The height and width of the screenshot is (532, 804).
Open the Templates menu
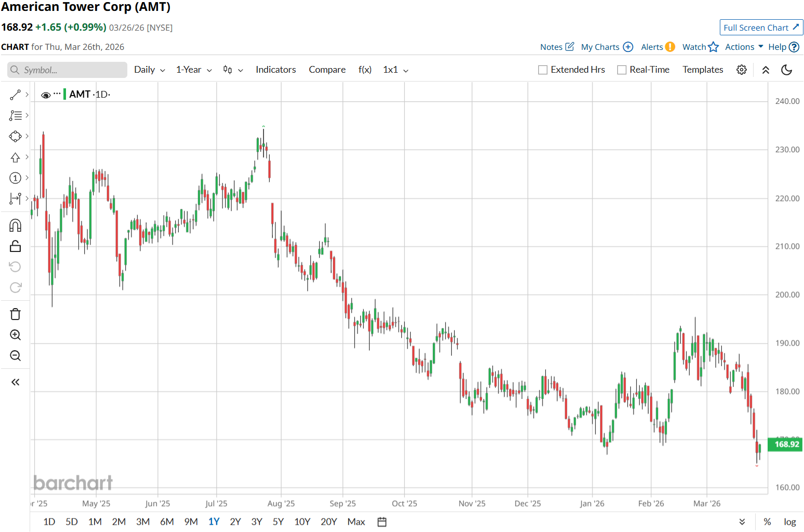pyautogui.click(x=703, y=70)
